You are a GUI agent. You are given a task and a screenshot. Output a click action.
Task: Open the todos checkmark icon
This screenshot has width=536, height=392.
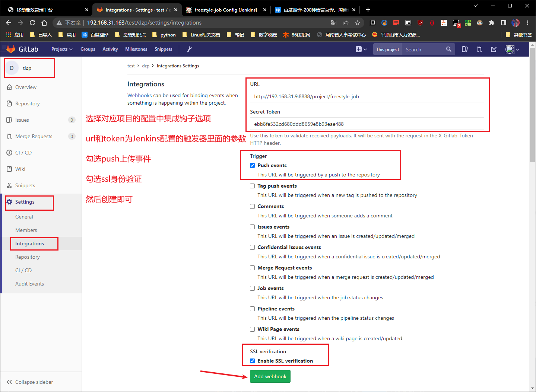point(494,49)
